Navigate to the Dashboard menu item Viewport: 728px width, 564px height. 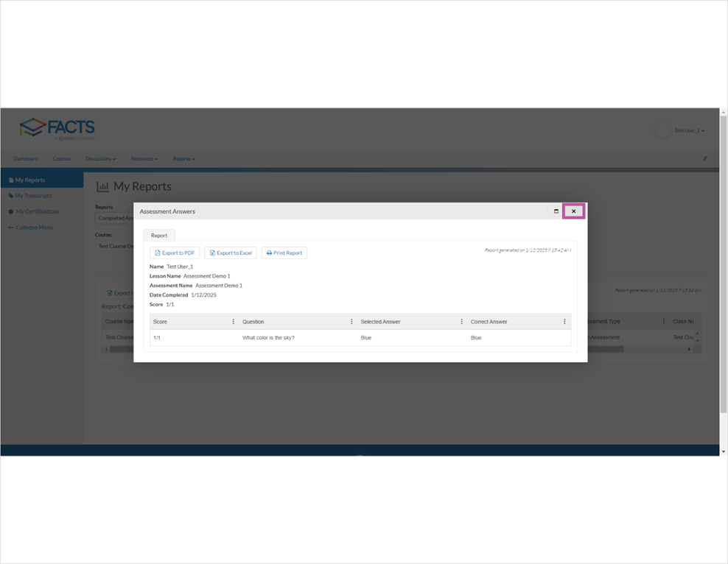(x=26, y=158)
